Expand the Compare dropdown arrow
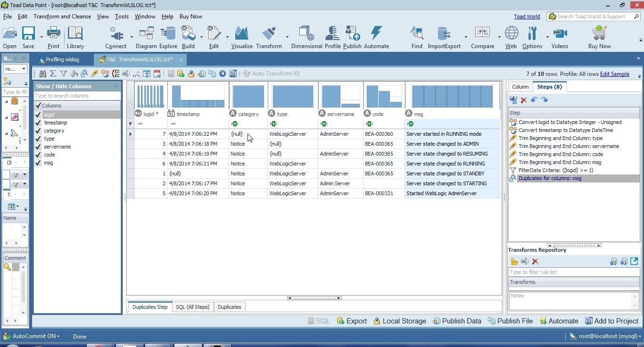The image size is (644, 347). (x=499, y=37)
